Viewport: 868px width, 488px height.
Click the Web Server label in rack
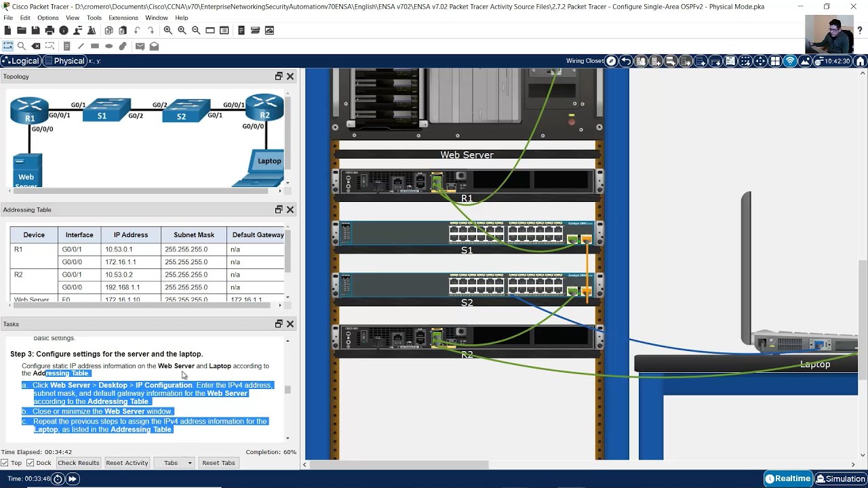point(467,155)
